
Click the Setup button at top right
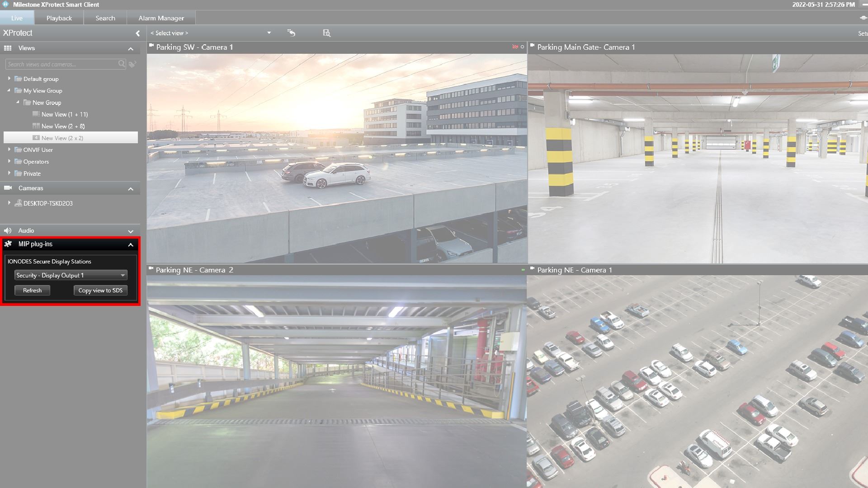[x=863, y=33]
